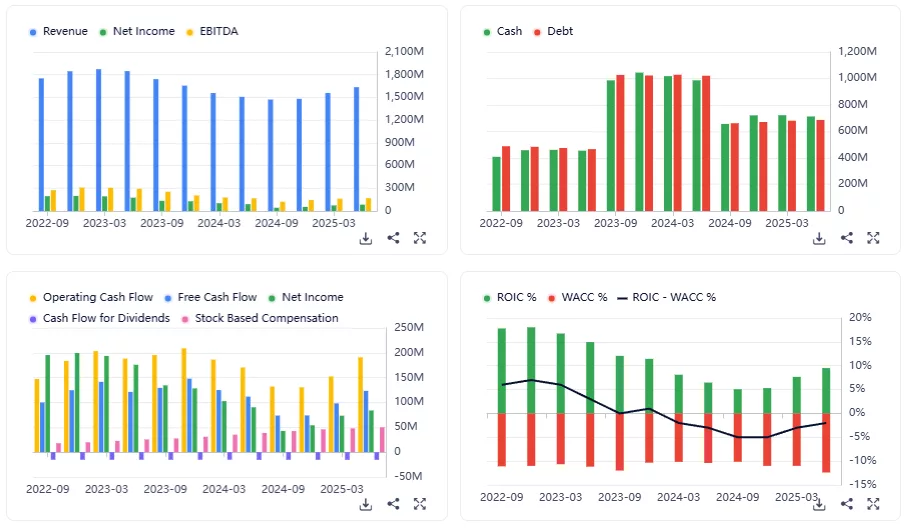
Task: Hide the ROIC - WACC % line
Action: [x=673, y=297]
